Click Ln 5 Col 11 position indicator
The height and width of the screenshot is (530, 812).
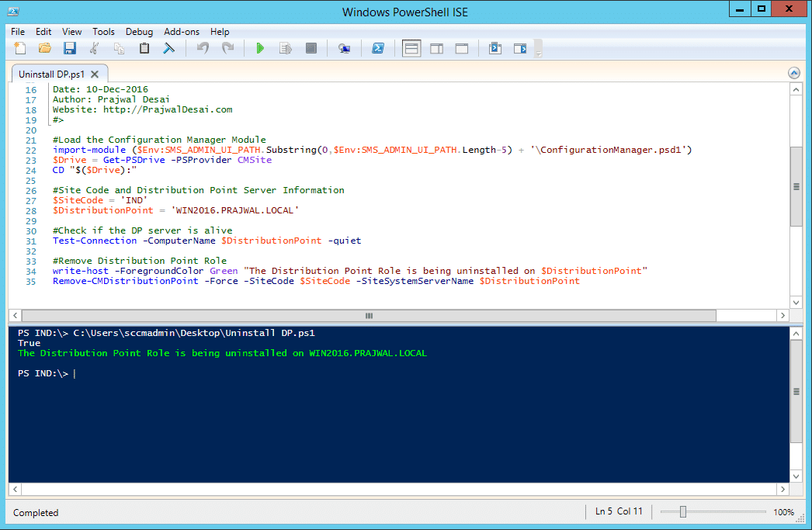(619, 511)
